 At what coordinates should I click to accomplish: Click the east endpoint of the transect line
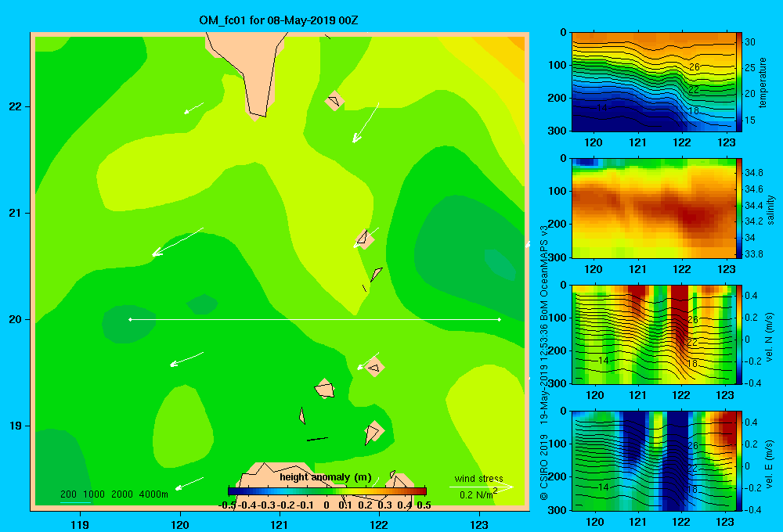[x=500, y=319]
